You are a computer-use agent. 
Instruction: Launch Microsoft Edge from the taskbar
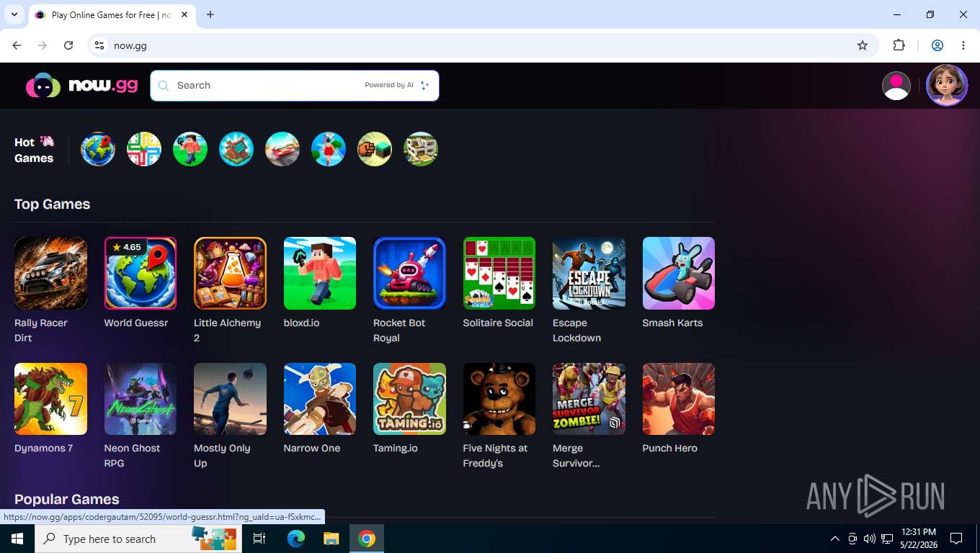[x=296, y=539]
